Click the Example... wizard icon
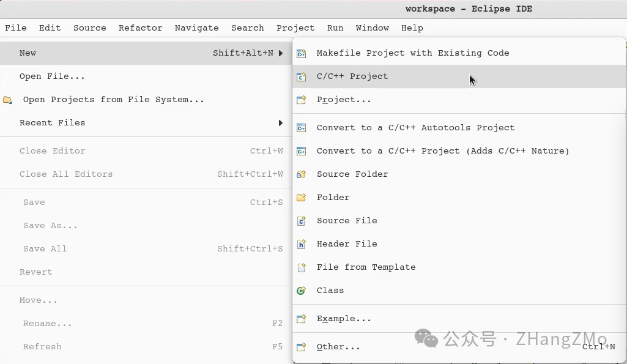Viewport: 627px width, 364px height. [301, 319]
